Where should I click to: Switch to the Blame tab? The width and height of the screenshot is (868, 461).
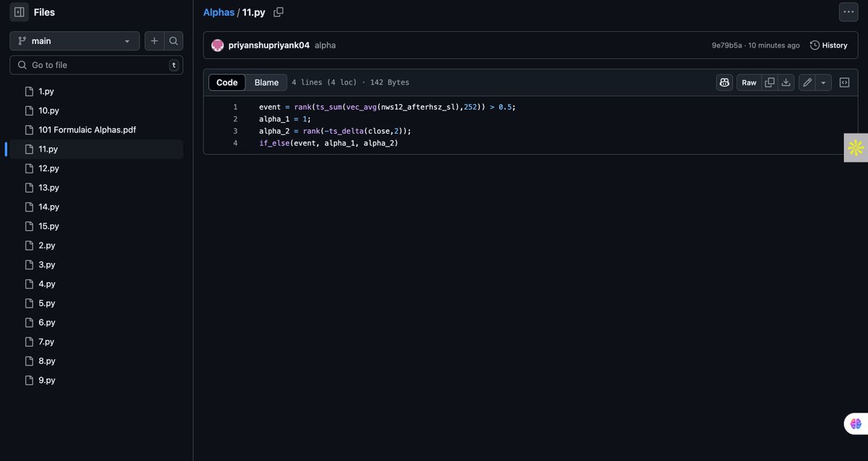coord(267,82)
